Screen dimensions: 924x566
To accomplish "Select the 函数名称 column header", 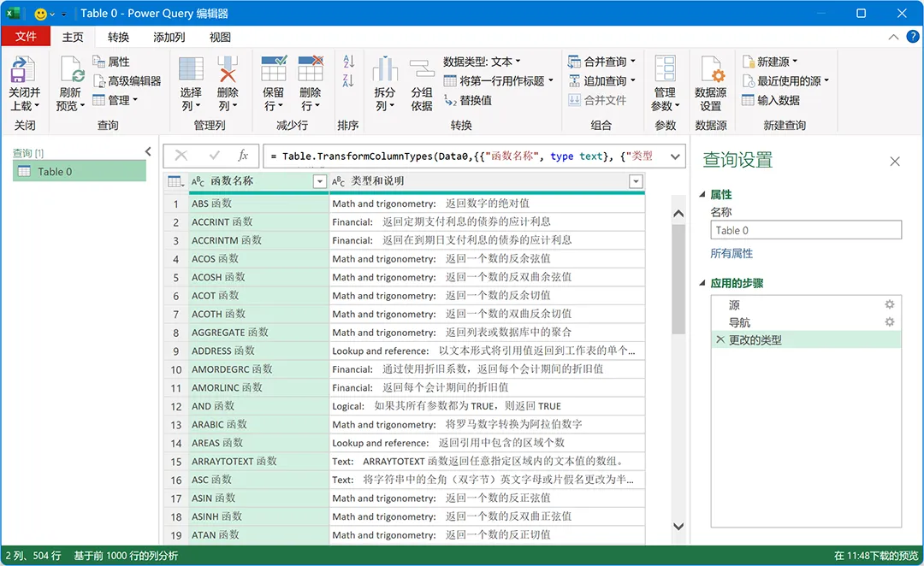I will coord(258,181).
